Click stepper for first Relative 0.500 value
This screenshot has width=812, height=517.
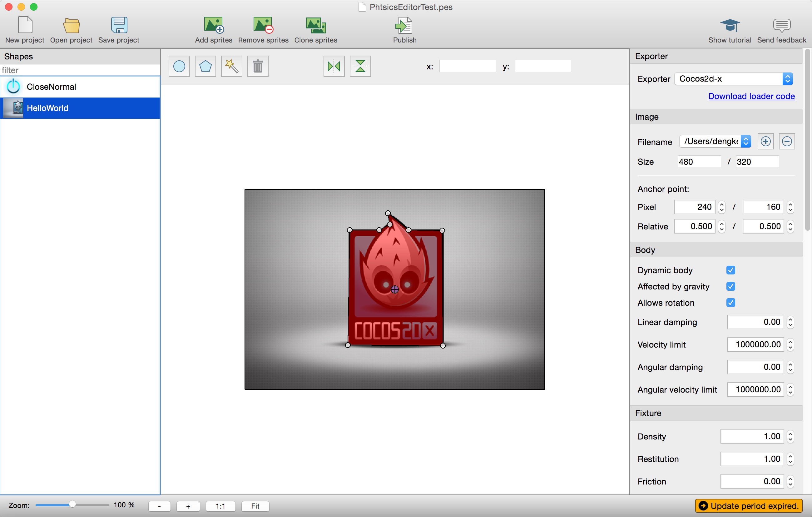coord(721,226)
